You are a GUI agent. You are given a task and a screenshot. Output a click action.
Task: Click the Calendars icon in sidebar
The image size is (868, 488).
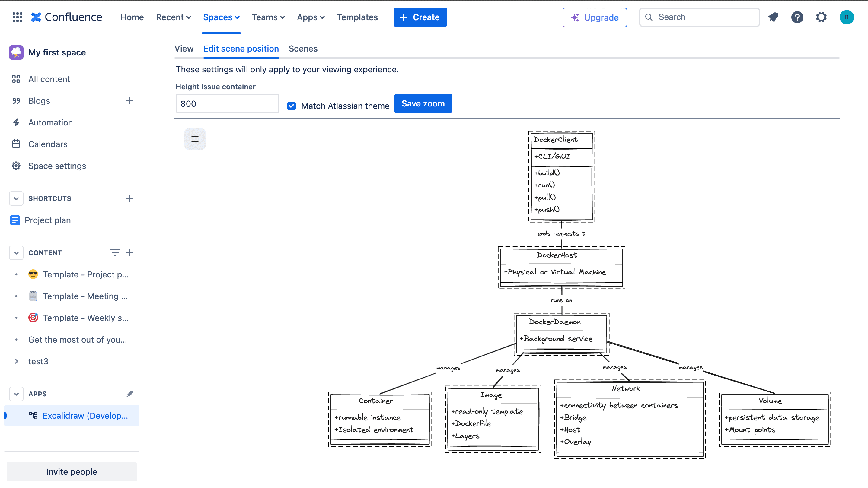pos(16,144)
